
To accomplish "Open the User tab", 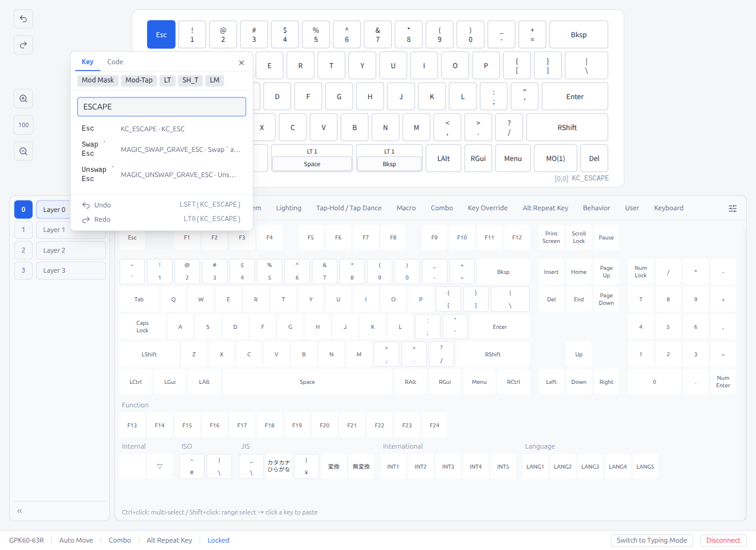I will click(632, 208).
